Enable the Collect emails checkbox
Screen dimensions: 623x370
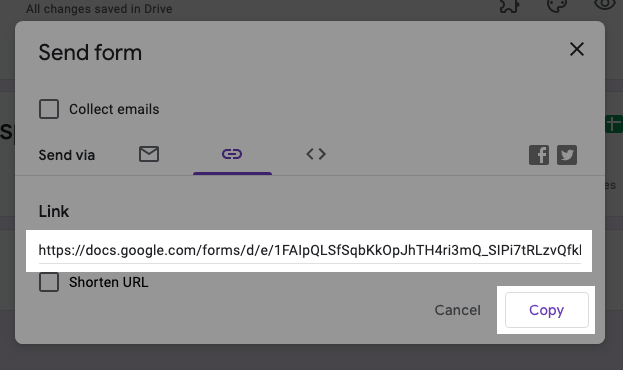pyautogui.click(x=49, y=109)
